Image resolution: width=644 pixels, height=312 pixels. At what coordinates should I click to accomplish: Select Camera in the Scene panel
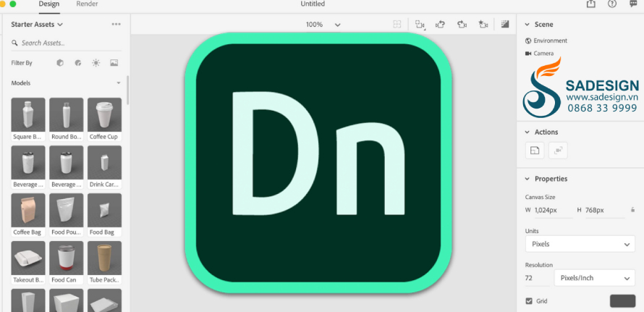pyautogui.click(x=539, y=54)
